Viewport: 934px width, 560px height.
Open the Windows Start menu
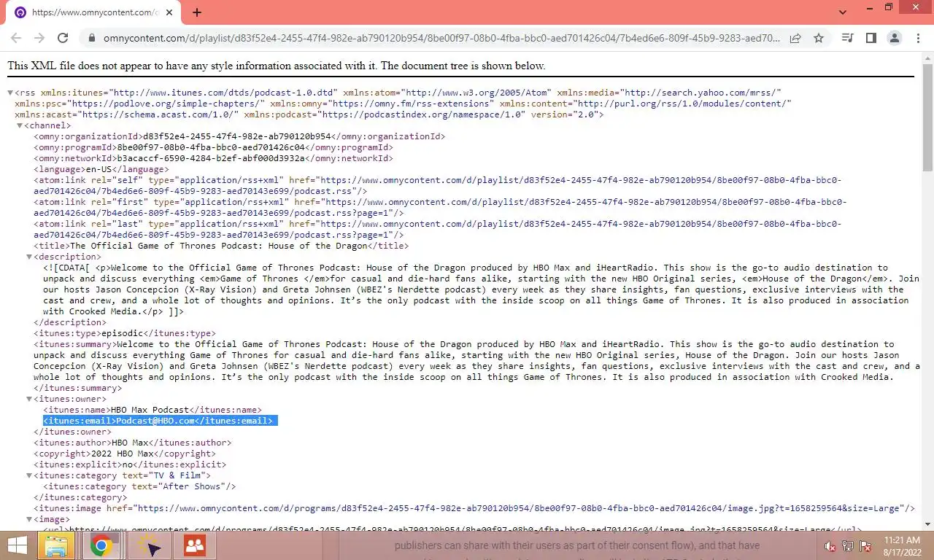click(18, 545)
